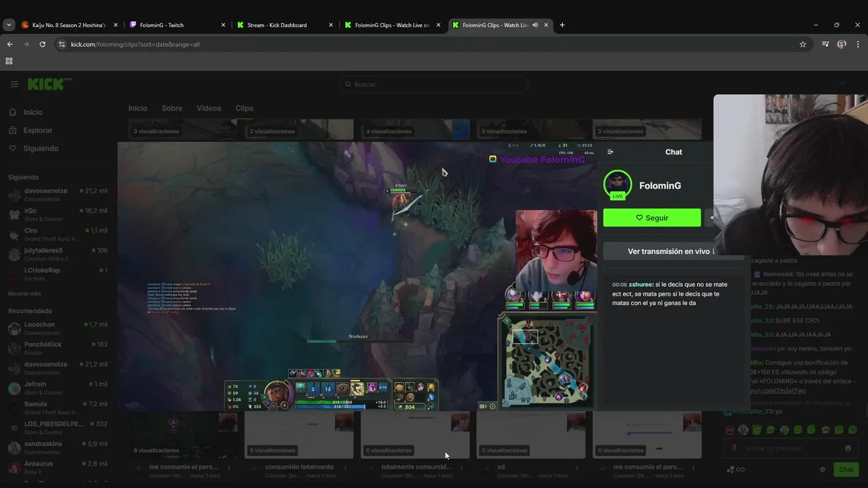
Task: Open the 'xd' clip thumbnail
Action: pyautogui.click(x=531, y=434)
